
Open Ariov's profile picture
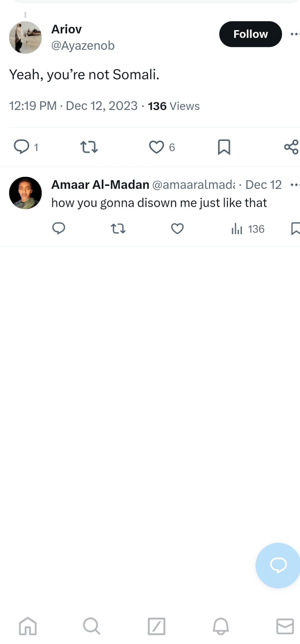coord(25,37)
